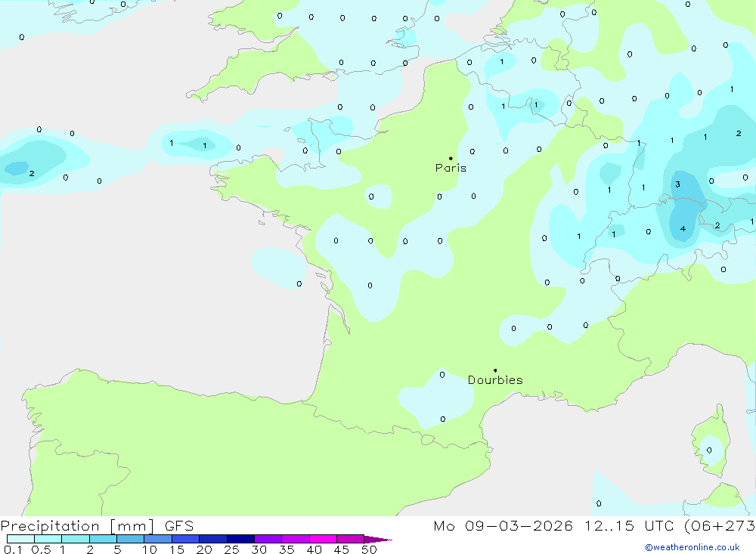Pick the purple 30–35 legend swatch

coord(268,539)
